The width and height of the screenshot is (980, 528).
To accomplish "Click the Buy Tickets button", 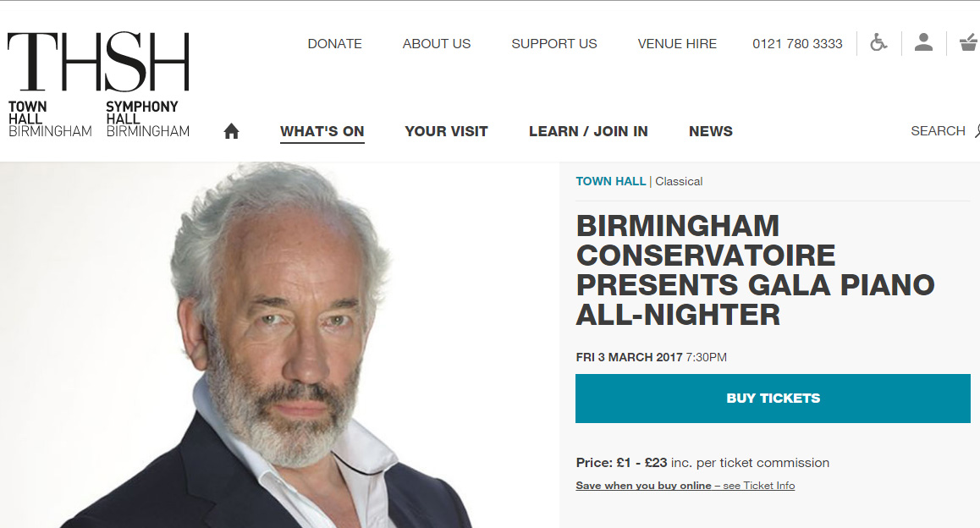I will point(773,399).
